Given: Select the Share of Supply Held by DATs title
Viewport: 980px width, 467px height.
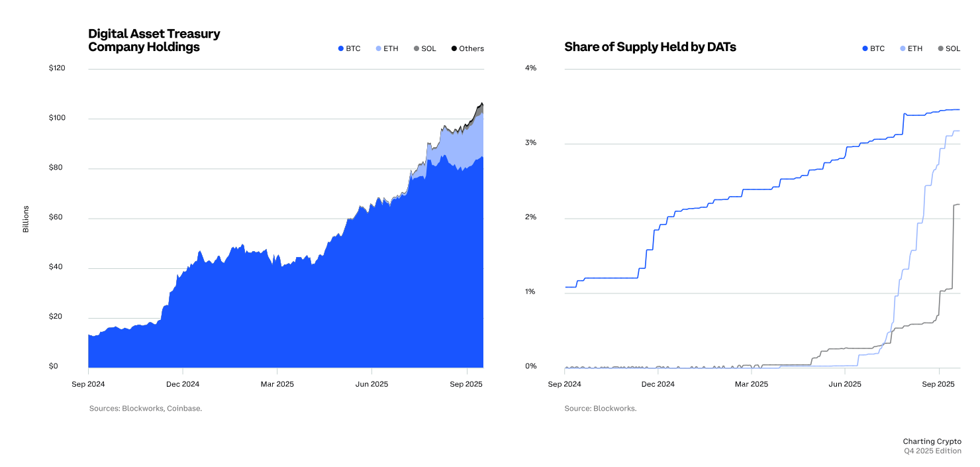Looking at the screenshot, I should 650,47.
